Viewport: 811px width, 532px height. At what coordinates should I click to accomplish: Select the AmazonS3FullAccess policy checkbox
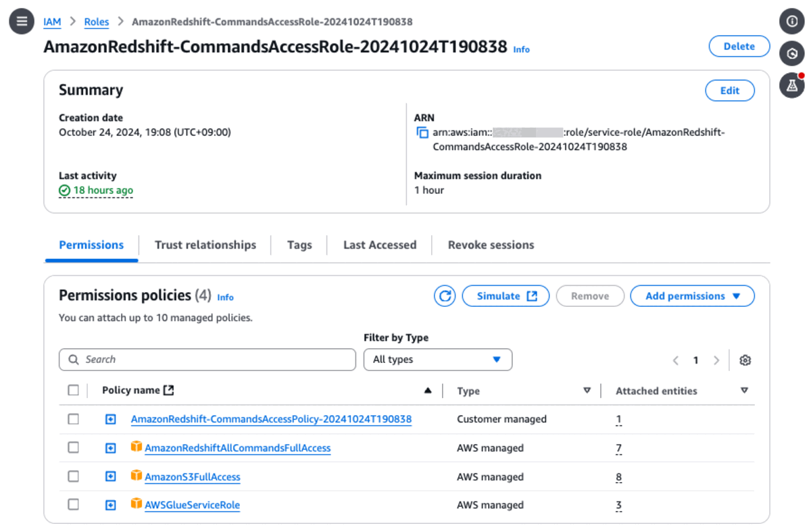(x=74, y=477)
